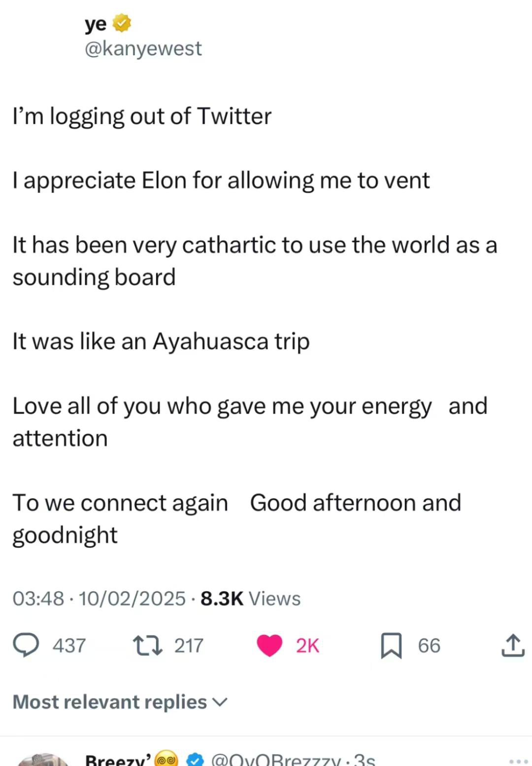The height and width of the screenshot is (766, 532).
Task: Click the gold verified badge beside ye
Action: click(122, 23)
